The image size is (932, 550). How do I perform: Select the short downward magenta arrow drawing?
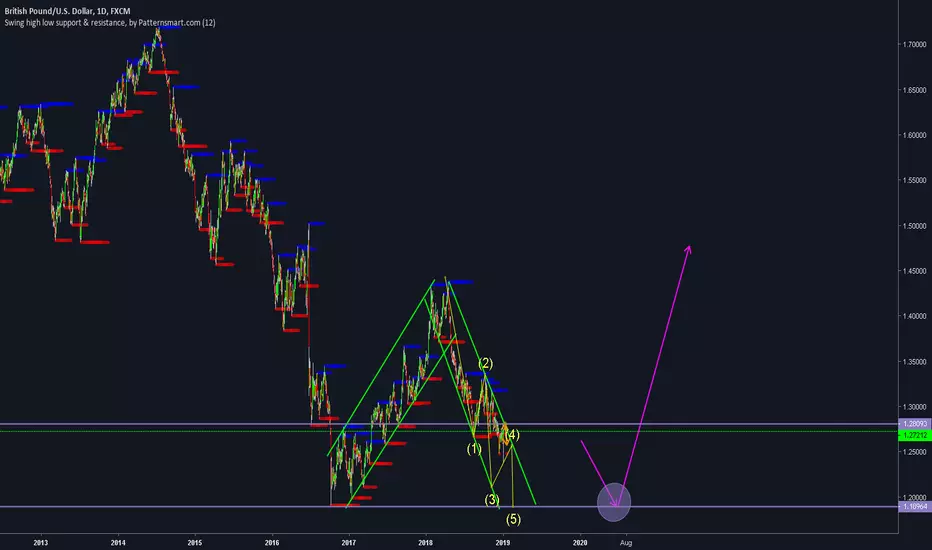[599, 473]
